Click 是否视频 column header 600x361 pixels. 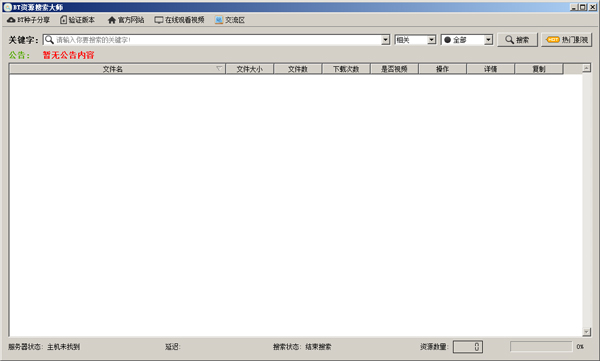point(394,69)
